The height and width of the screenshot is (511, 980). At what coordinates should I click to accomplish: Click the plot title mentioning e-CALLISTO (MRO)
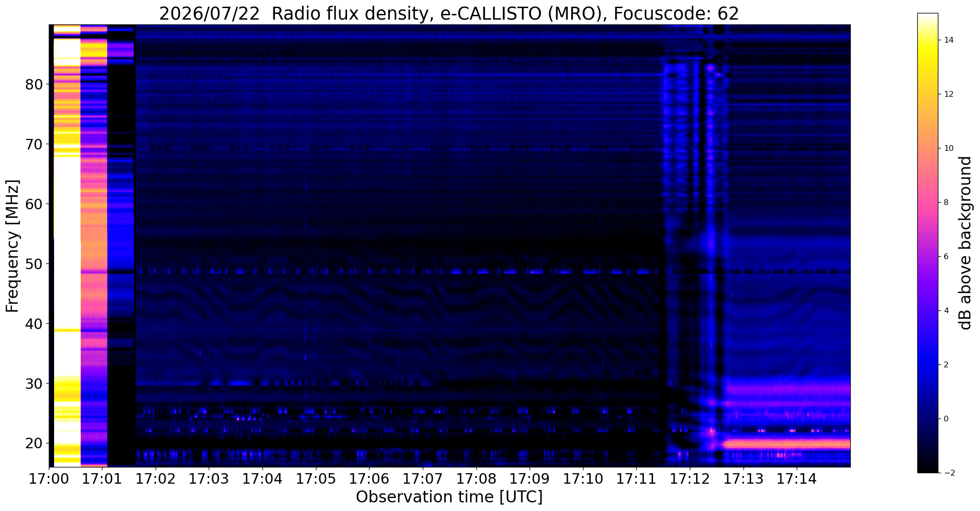(x=449, y=14)
